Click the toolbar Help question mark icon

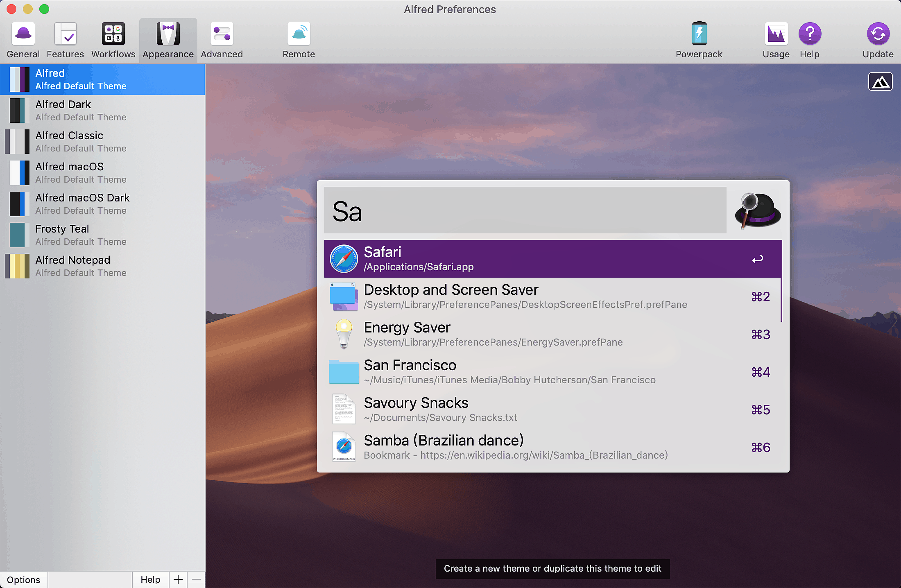[x=810, y=34]
